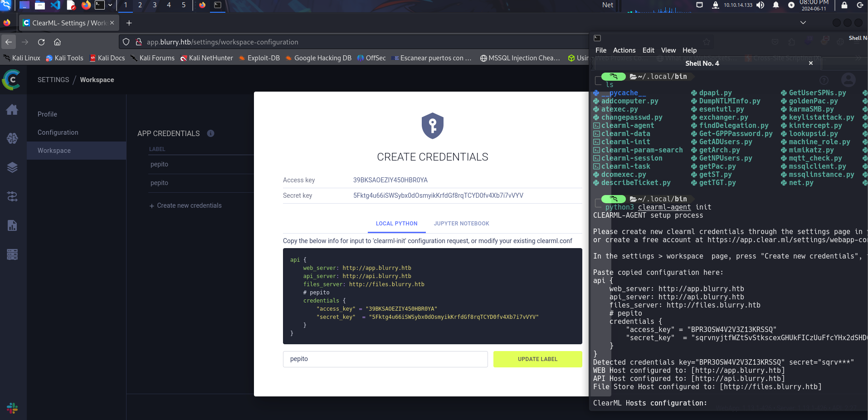
Task: Launch VS Code from the top panel
Action: click(x=55, y=5)
